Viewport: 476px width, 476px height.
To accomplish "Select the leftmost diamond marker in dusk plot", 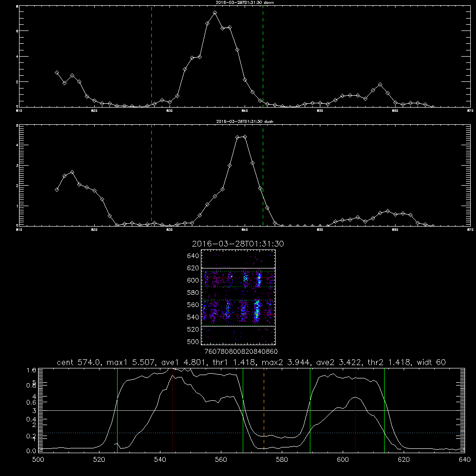I will pos(57,190).
